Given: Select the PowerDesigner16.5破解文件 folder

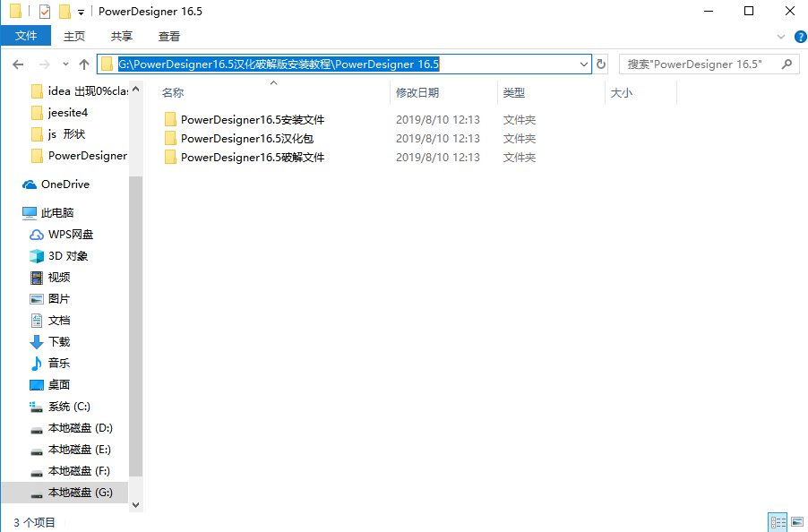Looking at the screenshot, I should (253, 158).
